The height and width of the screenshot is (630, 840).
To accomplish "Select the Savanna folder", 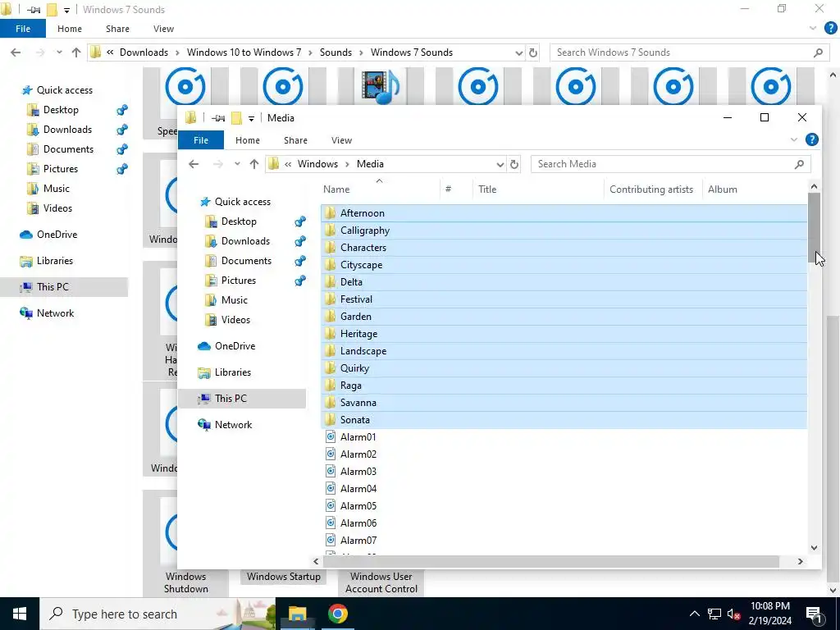I will point(564,402).
